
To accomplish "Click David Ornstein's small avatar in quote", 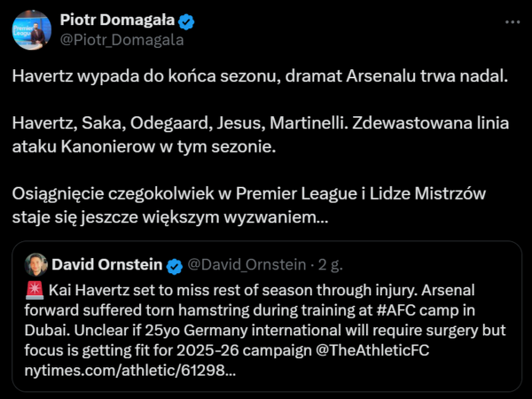I will coord(36,264).
